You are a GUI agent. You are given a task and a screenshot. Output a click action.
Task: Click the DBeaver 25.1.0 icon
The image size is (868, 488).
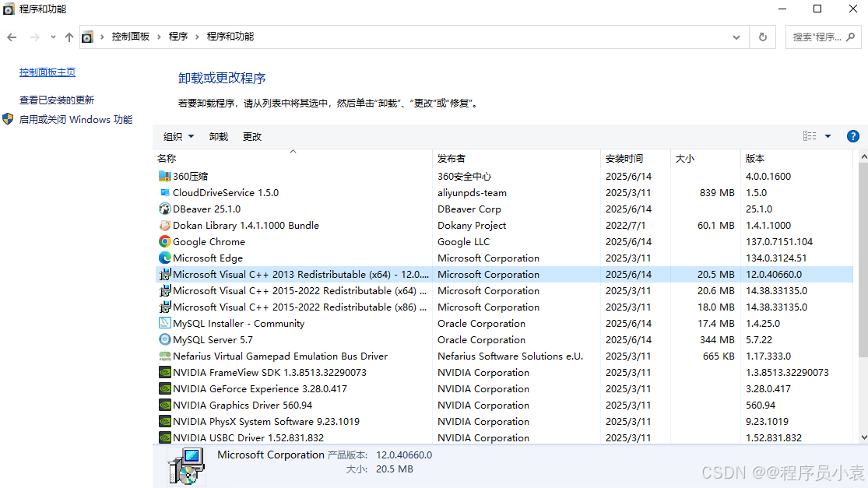point(164,209)
